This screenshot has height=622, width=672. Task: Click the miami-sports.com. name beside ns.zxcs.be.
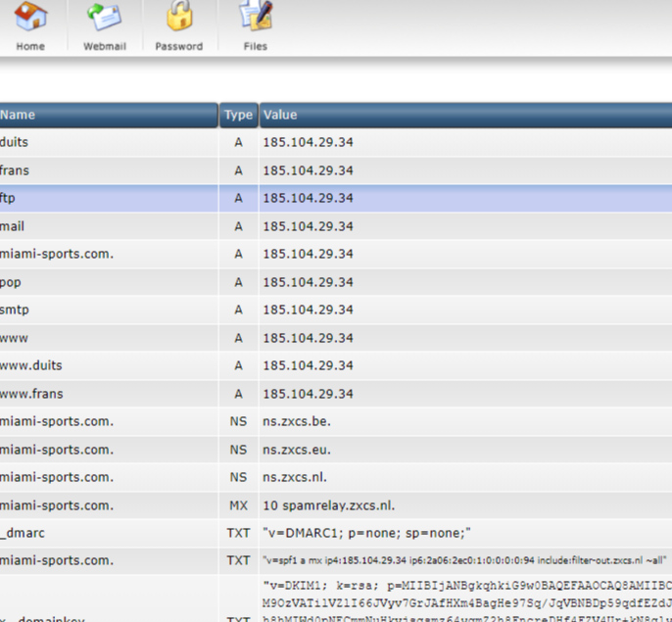coord(57,421)
